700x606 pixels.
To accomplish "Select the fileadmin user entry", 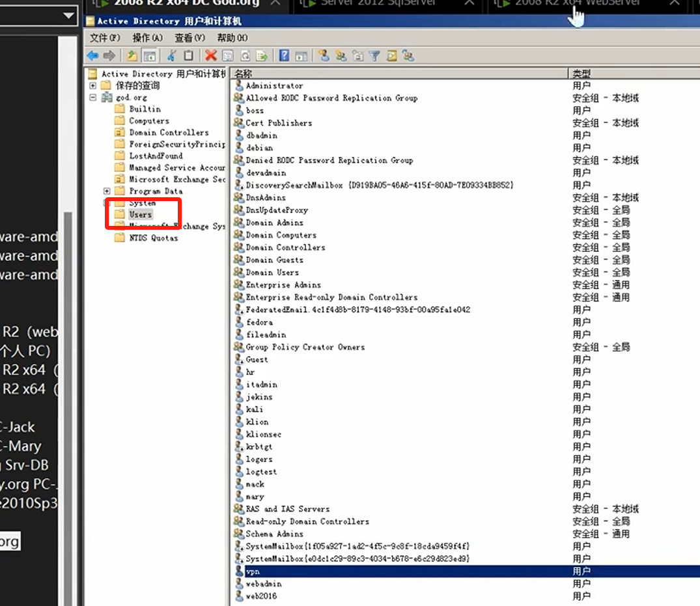I will click(266, 335).
